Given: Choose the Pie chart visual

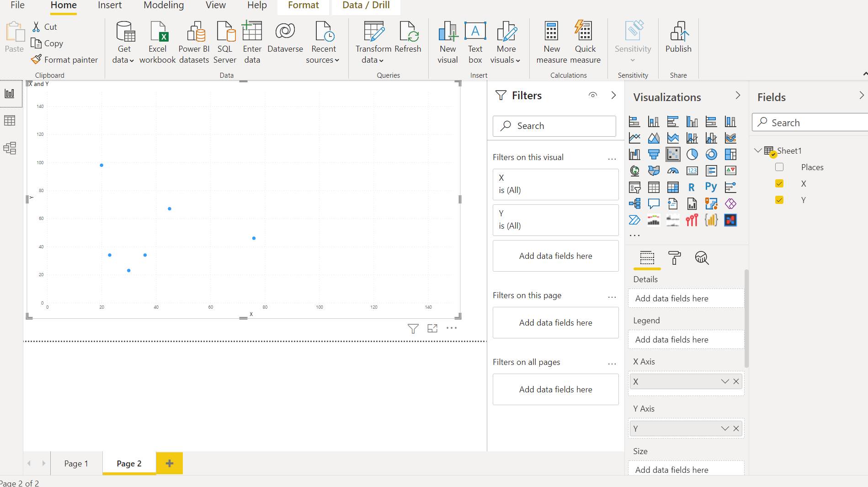Looking at the screenshot, I should click(x=692, y=155).
